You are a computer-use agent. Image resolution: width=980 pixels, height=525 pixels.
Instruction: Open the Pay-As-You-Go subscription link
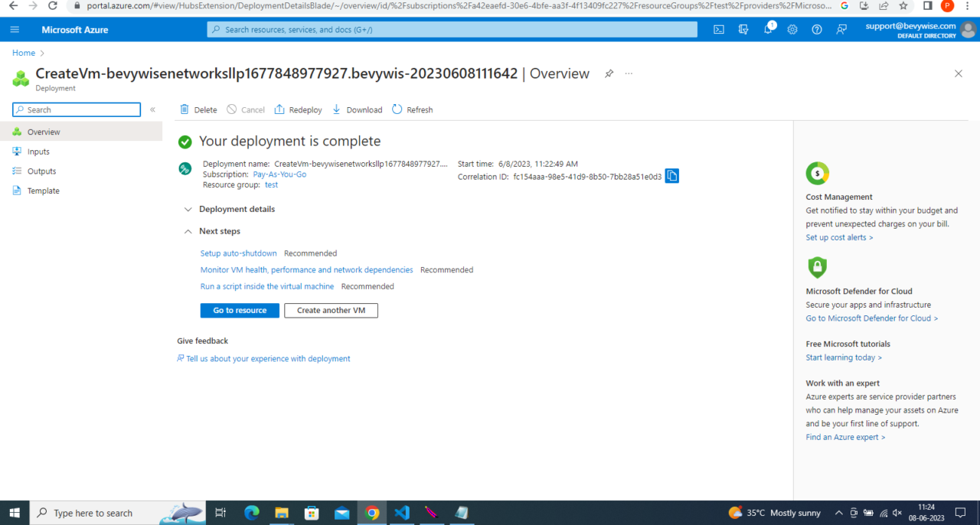click(279, 174)
